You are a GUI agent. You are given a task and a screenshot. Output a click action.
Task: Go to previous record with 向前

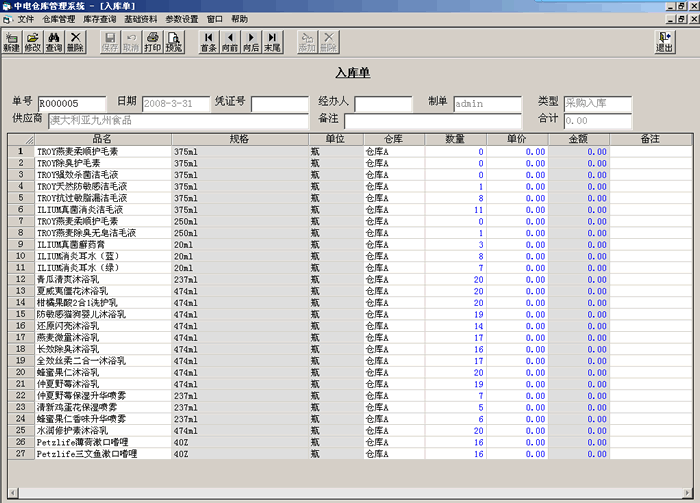click(x=230, y=42)
